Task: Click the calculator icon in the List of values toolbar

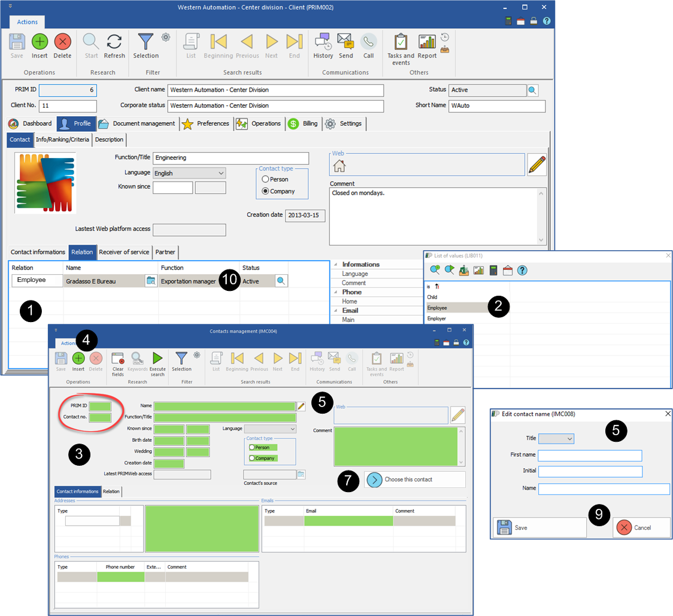Action: (493, 271)
